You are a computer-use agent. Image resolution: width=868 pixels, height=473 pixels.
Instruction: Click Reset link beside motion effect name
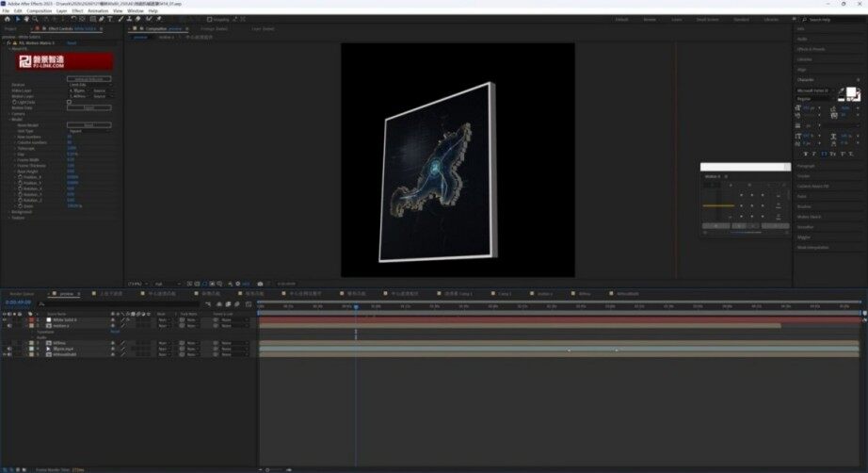pos(72,42)
